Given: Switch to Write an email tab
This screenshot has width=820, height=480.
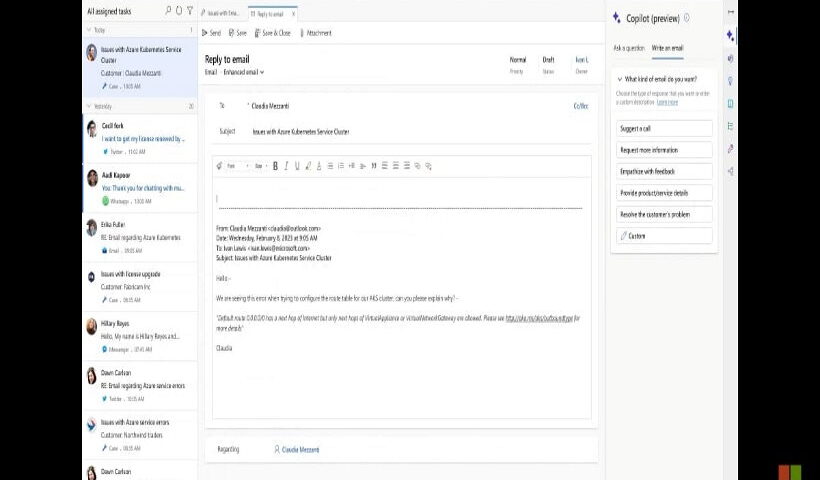Looking at the screenshot, I should [667, 48].
